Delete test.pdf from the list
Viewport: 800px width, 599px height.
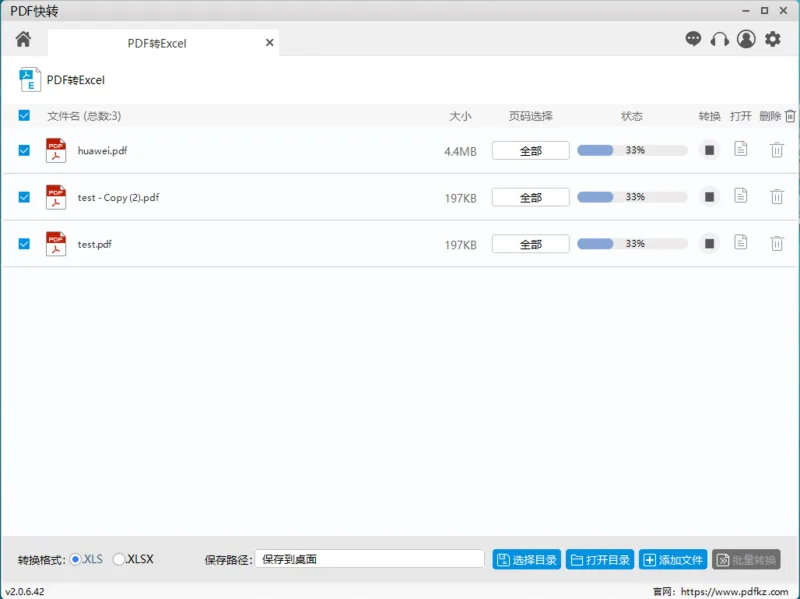(x=777, y=243)
